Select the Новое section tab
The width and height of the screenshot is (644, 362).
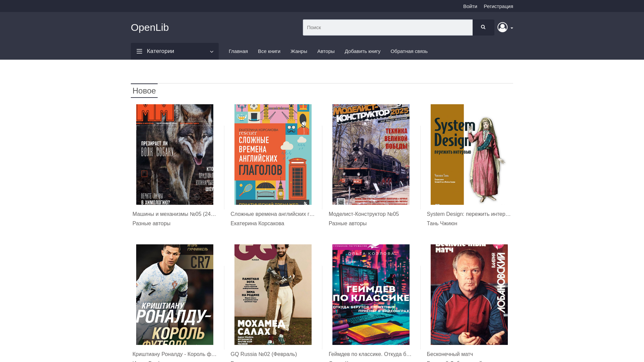(144, 91)
